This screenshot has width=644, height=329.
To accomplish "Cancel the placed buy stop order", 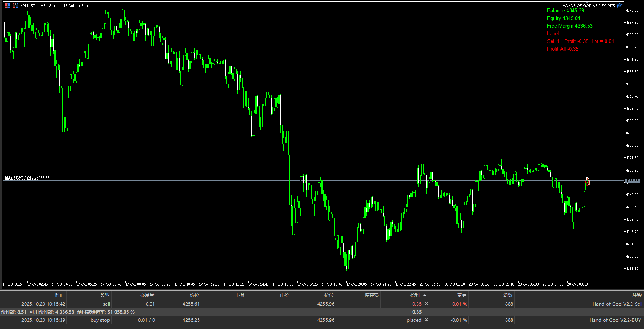I will pyautogui.click(x=427, y=320).
